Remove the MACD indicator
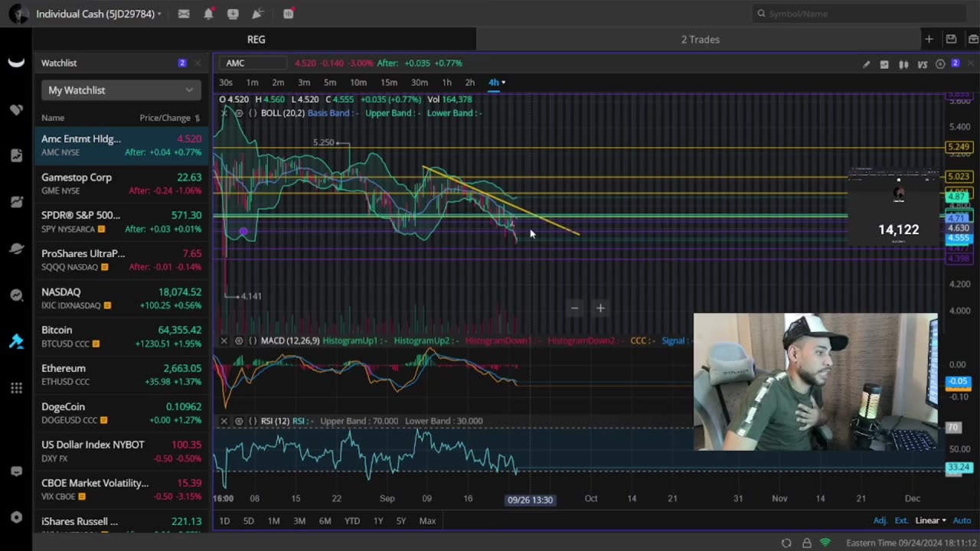Viewport: 980px width, 551px height. coord(224,341)
